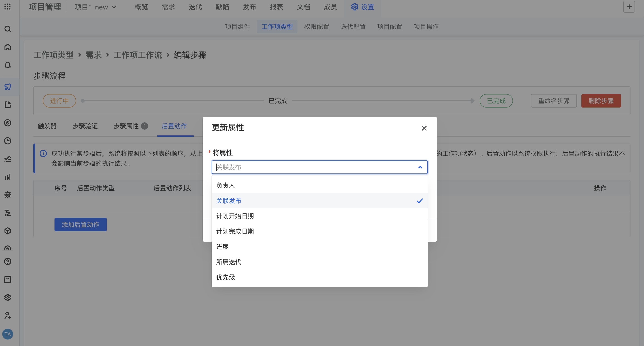Open the clock icon in sidebar
This screenshot has height=346, width=644.
click(8, 141)
